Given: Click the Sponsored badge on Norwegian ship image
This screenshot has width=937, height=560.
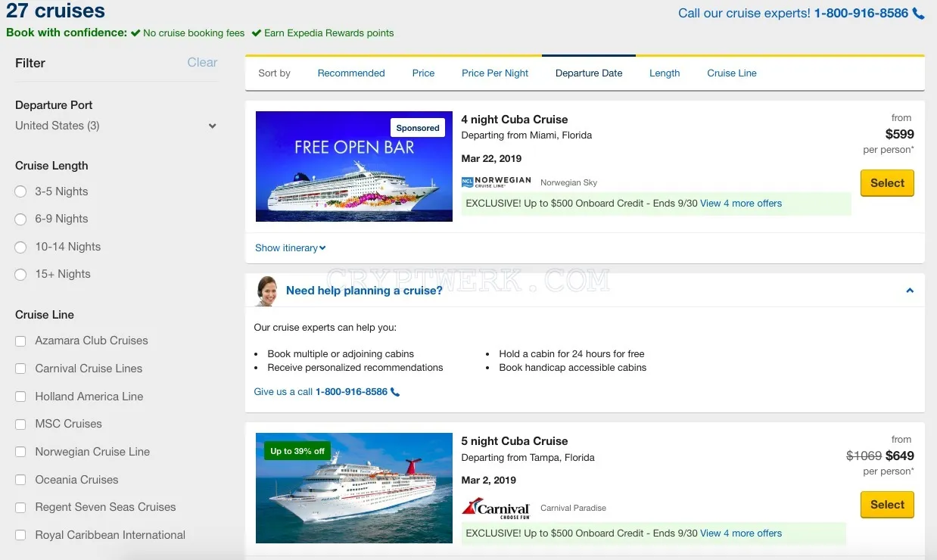Looking at the screenshot, I should 418,128.
